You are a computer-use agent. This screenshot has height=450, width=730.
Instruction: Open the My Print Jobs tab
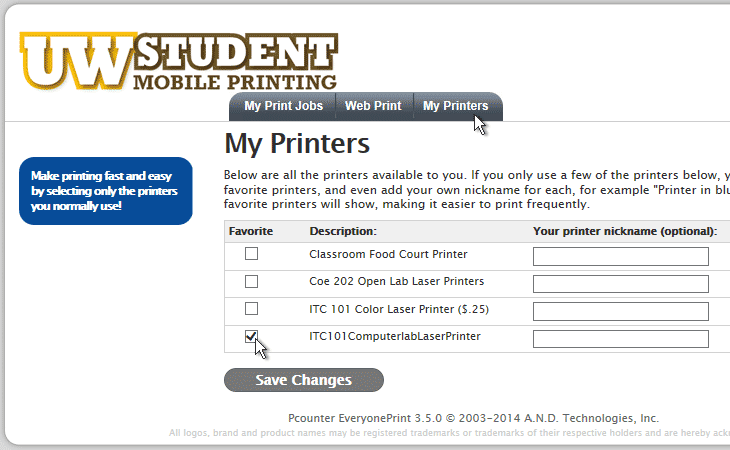283,106
